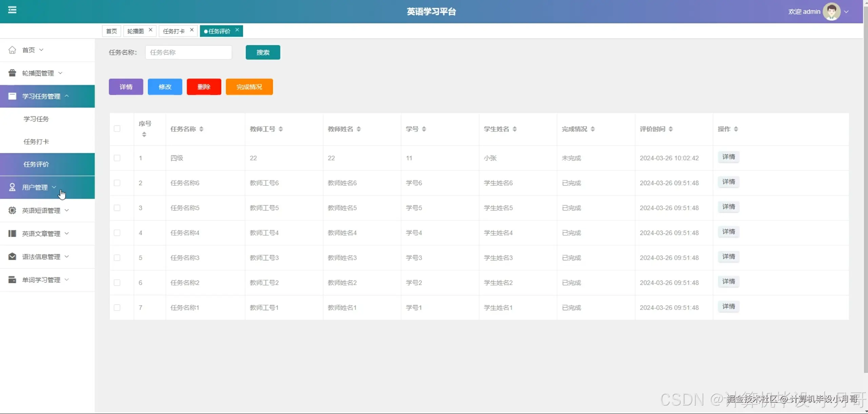
Task: Switch to the 轮播图 tab
Action: (x=135, y=31)
